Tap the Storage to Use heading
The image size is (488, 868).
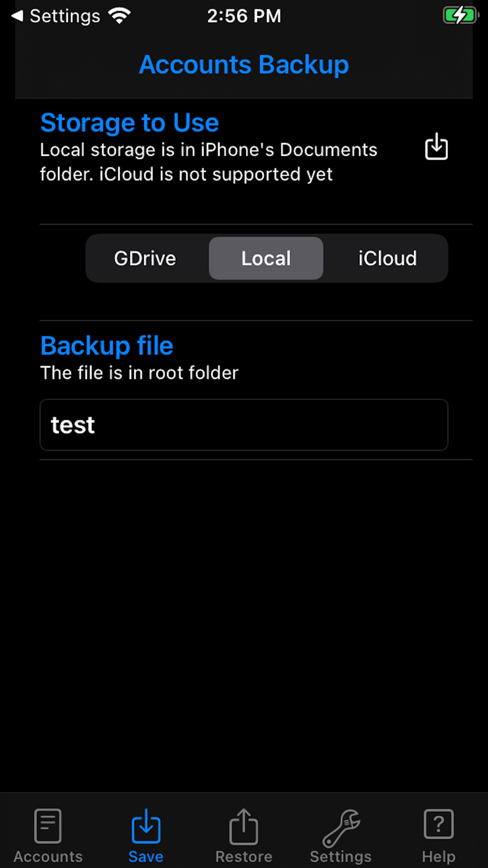tap(130, 123)
